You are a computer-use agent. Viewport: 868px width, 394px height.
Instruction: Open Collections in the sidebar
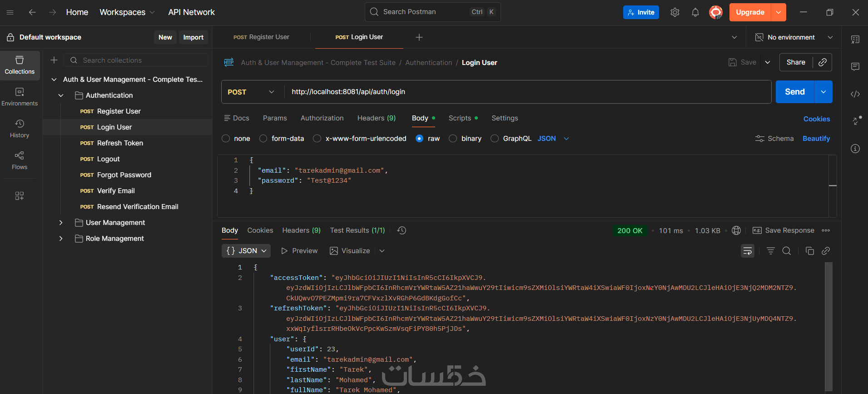(x=20, y=65)
